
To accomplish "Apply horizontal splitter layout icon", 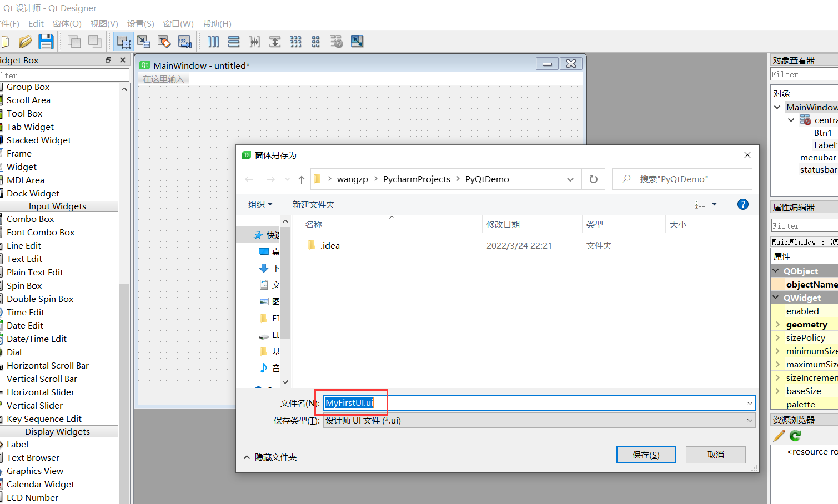I will (254, 42).
